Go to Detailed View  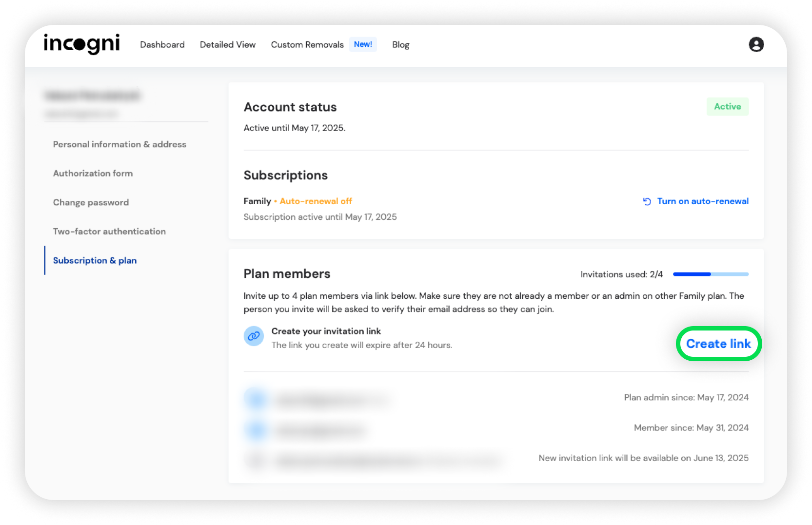pos(227,45)
